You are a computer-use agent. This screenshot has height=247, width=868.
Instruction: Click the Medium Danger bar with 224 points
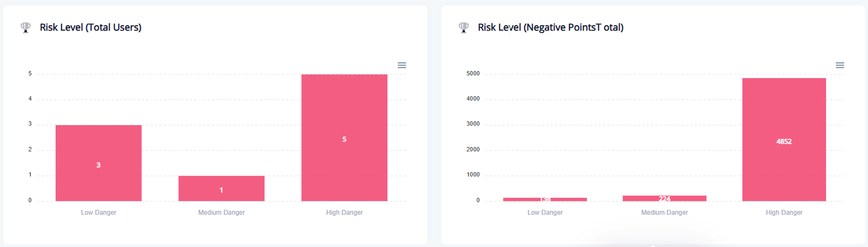665,198
